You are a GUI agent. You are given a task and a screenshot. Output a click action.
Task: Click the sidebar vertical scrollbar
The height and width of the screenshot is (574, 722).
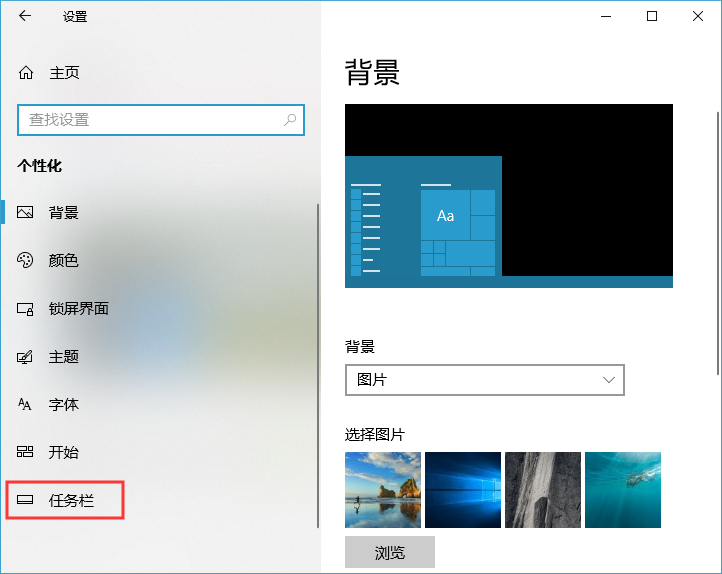coord(318,366)
